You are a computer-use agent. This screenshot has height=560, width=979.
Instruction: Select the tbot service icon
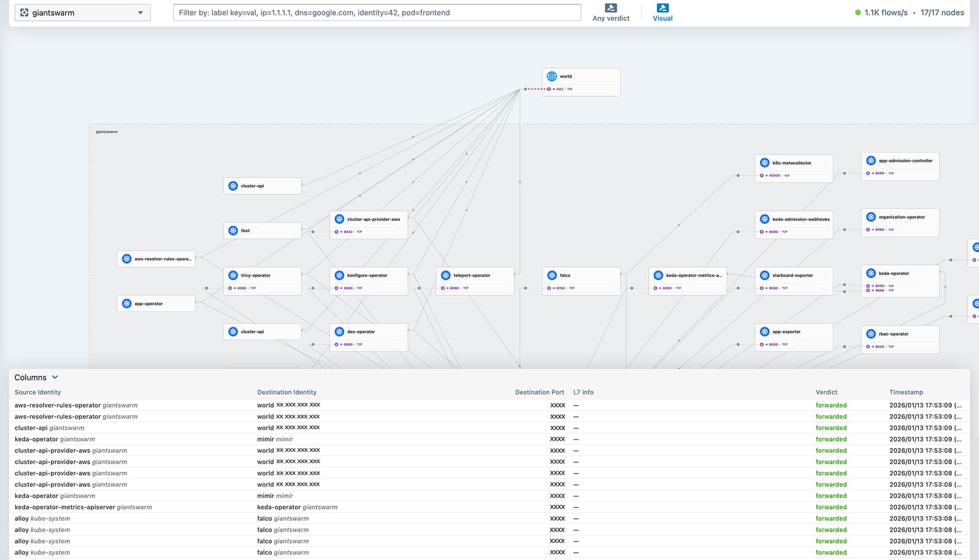pos(233,231)
